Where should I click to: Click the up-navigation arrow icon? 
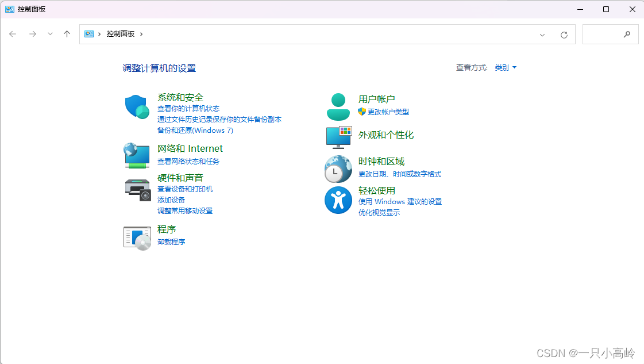[67, 34]
